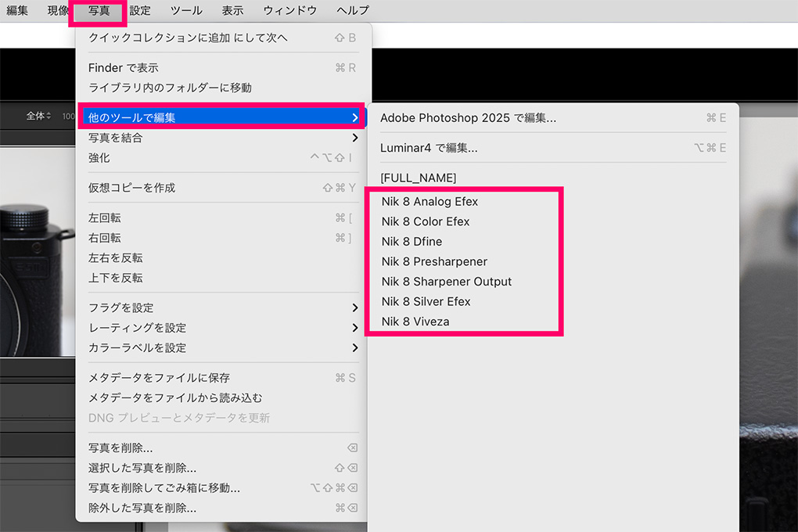Image resolution: width=798 pixels, height=532 pixels.
Task: Expand 写真を結合 submenu
Action: 224,138
